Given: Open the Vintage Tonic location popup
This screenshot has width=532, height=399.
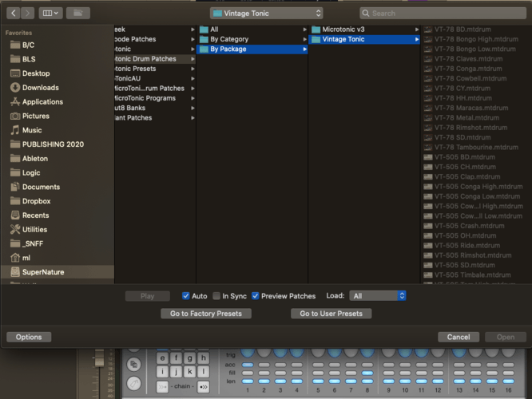Looking at the screenshot, I should pyautogui.click(x=266, y=14).
